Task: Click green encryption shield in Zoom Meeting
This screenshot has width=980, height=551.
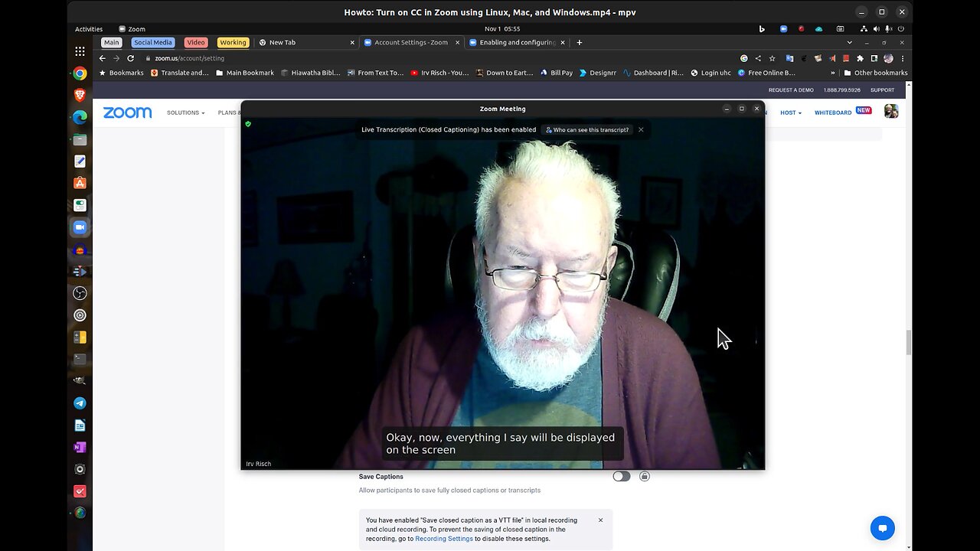Action: 248,123
